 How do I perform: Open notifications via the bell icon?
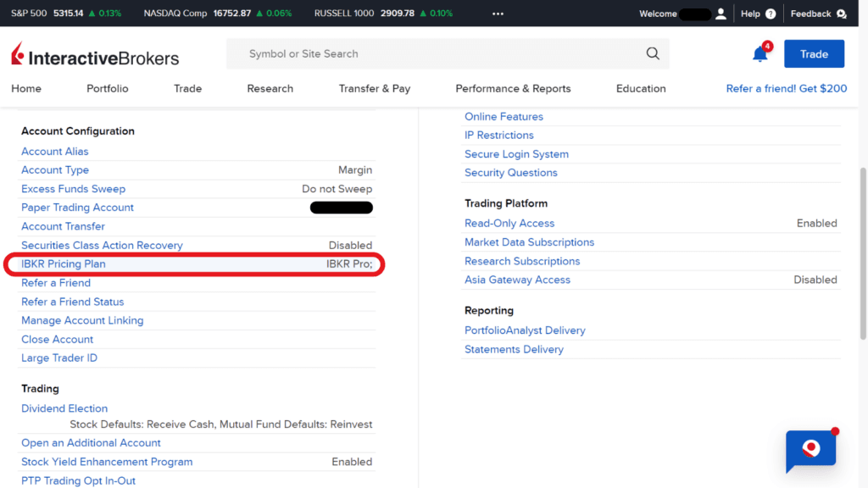coord(759,53)
